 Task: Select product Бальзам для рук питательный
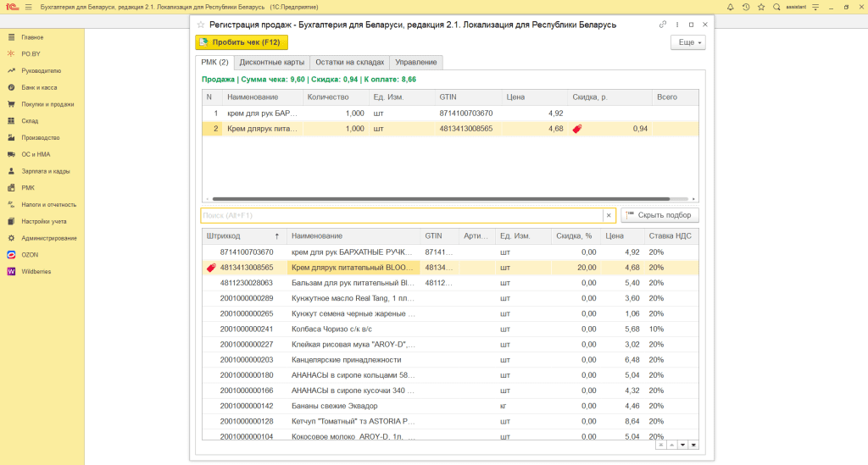[x=450, y=283]
